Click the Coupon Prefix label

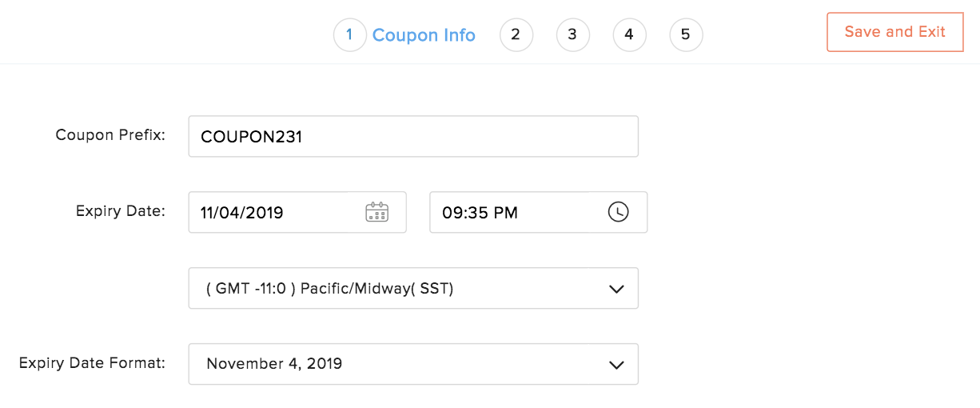110,135
